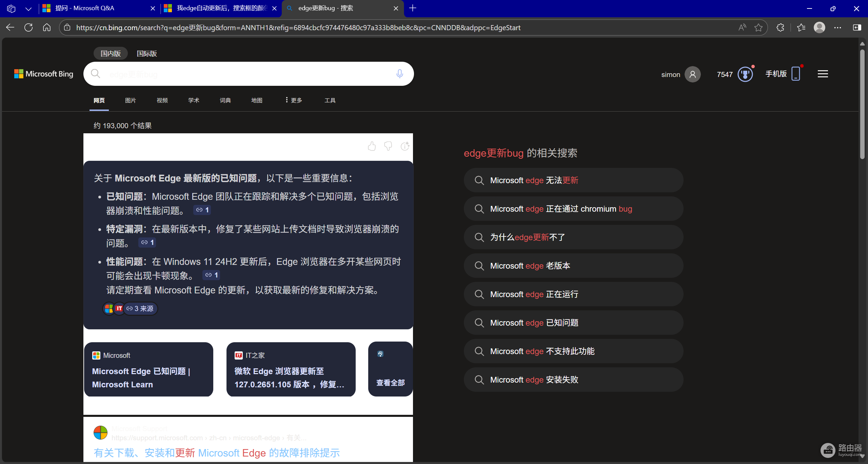Add this page to favorites star

758,27
